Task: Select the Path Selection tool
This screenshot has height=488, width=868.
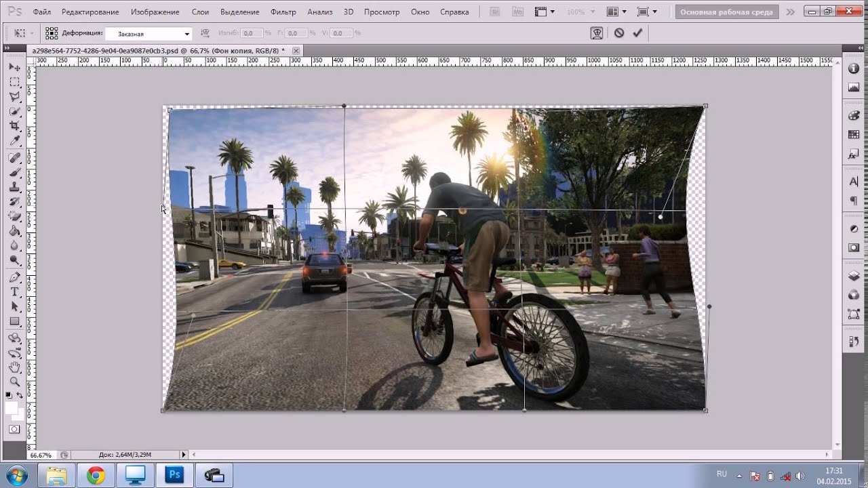Action: 14,306
